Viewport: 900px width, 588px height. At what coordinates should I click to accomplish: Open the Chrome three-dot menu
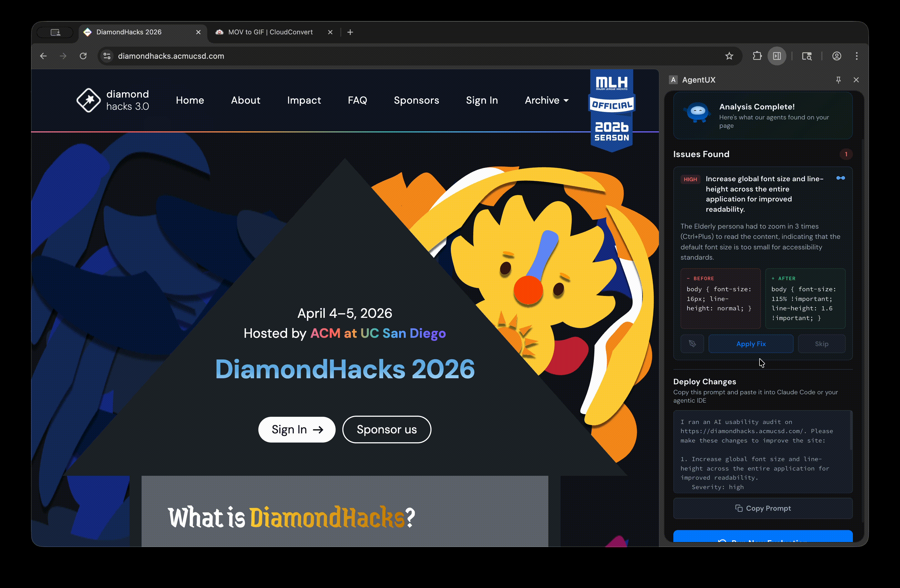[857, 56]
